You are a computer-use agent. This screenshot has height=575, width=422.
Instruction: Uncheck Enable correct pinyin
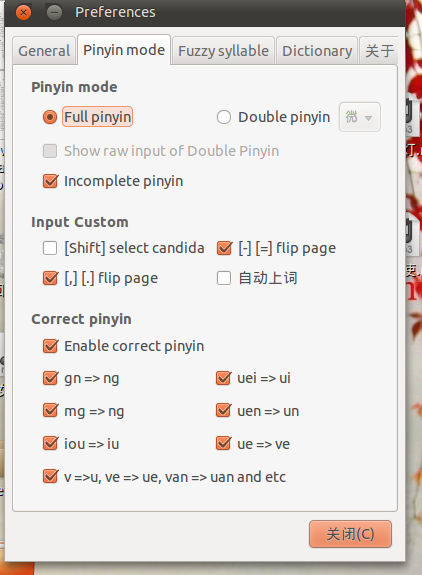pos(50,346)
